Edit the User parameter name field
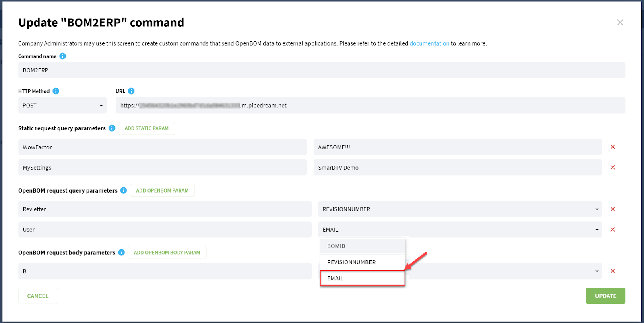The width and height of the screenshot is (644, 323). pyautogui.click(x=165, y=230)
